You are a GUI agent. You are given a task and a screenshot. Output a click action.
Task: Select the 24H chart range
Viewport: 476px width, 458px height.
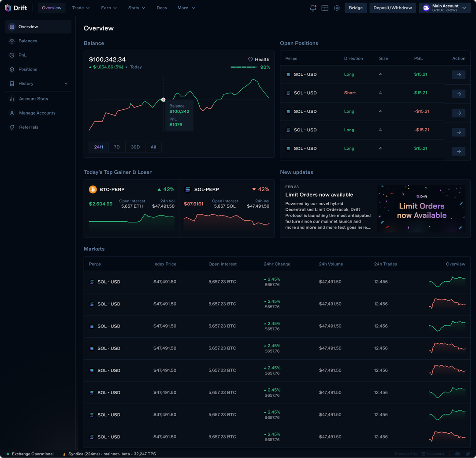tap(98, 147)
